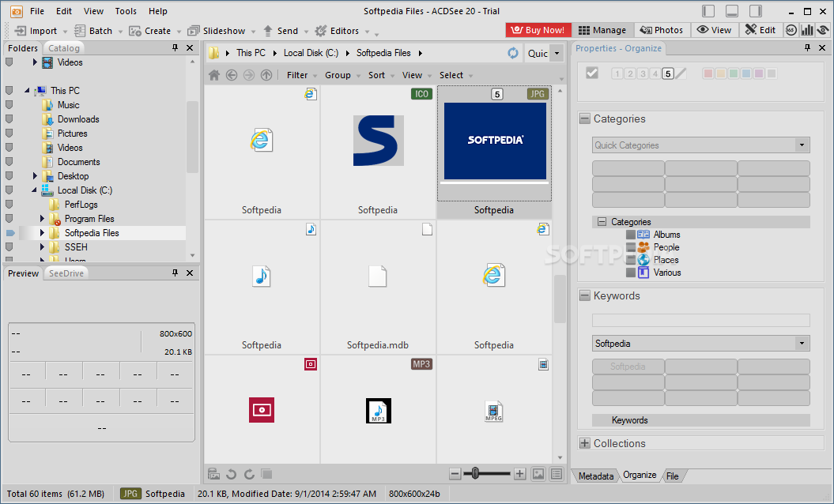
Task: Open the Create tool
Action: (150, 31)
